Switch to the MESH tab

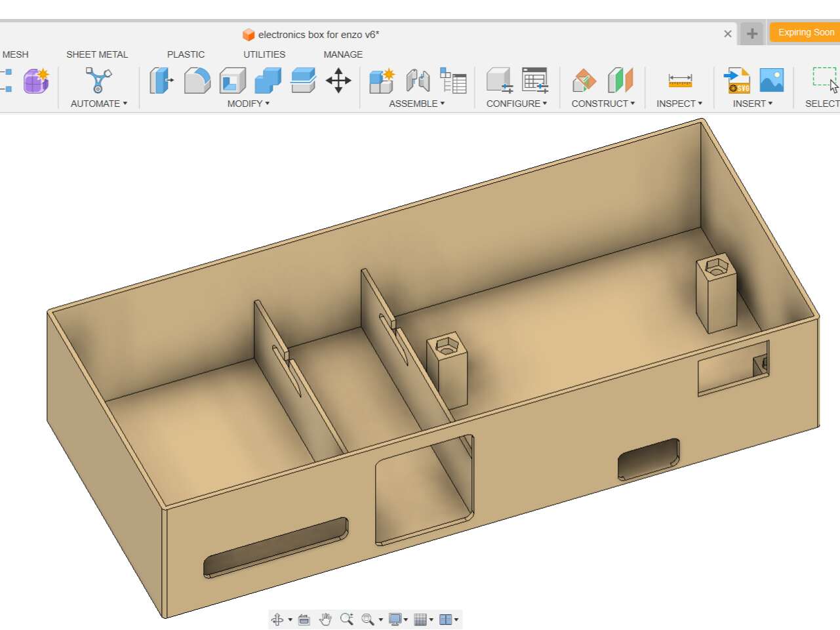tap(15, 54)
